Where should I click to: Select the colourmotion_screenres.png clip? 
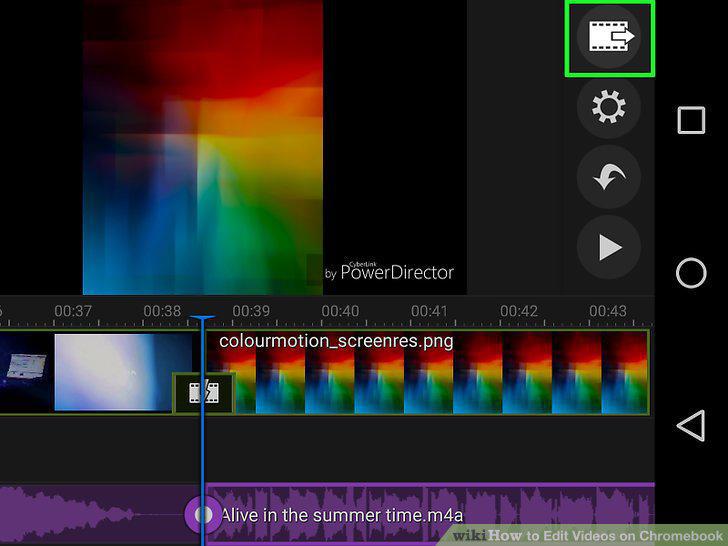[x=427, y=372]
